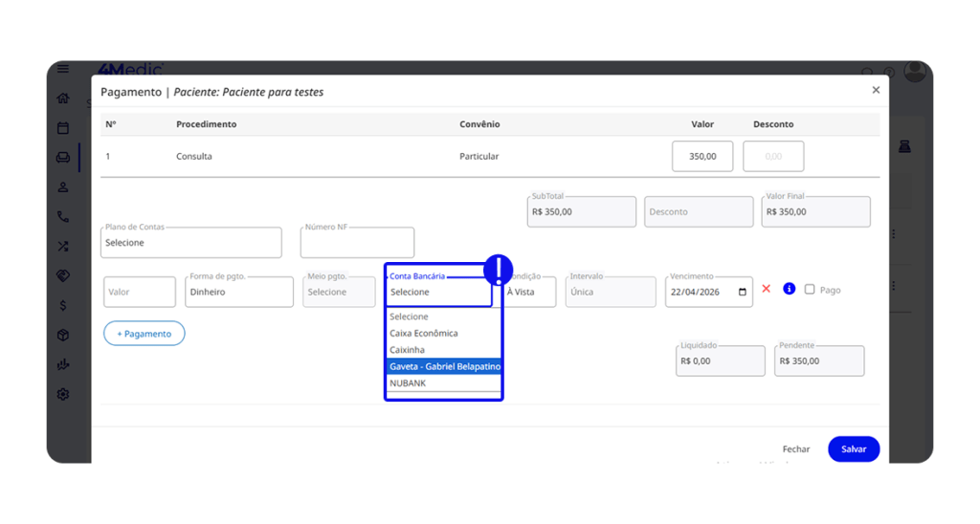Choose NUBANK in the bank account list
This screenshot has width=980, height=524.
coord(409,383)
